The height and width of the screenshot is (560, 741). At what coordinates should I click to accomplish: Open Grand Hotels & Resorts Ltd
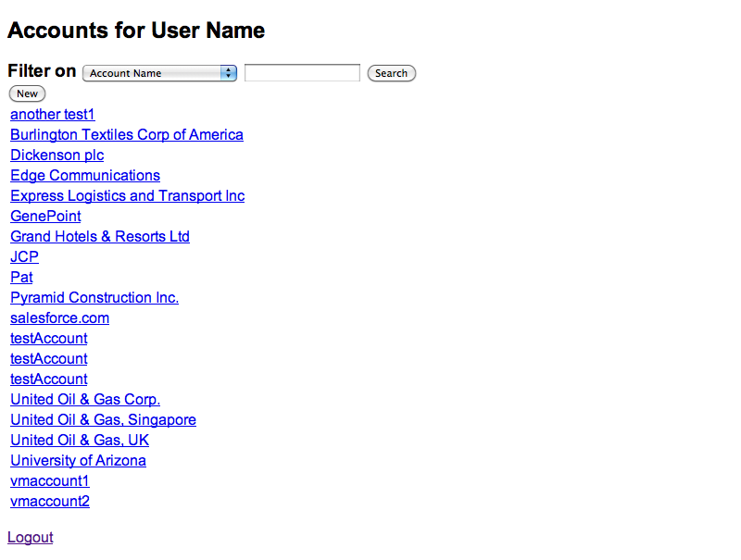(x=100, y=236)
